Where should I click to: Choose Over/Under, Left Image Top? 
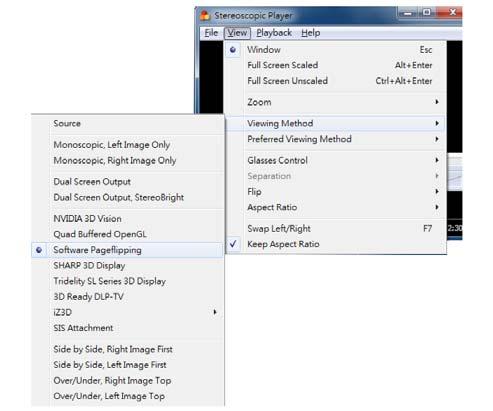point(128,396)
